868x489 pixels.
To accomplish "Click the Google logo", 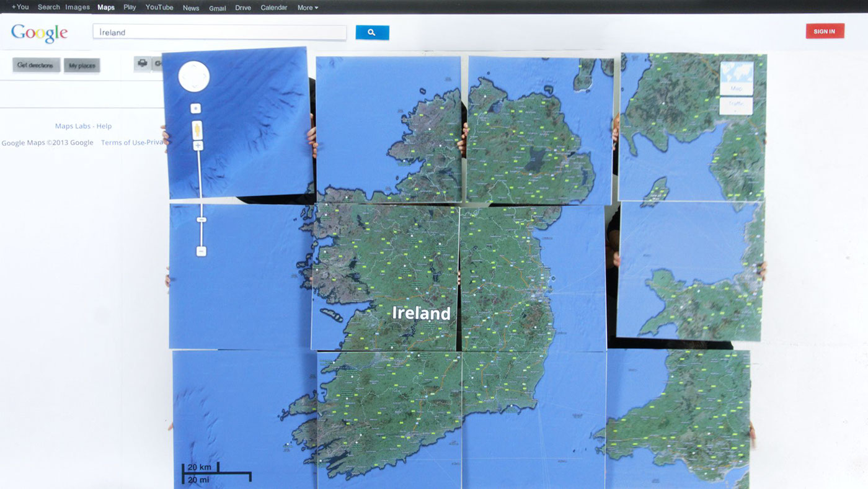I will coord(39,33).
